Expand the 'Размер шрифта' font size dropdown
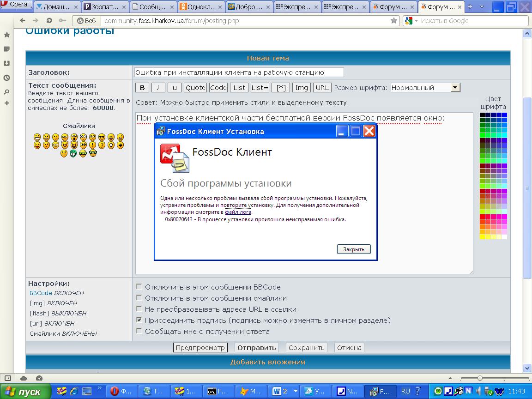532x399 pixels. 455,87
